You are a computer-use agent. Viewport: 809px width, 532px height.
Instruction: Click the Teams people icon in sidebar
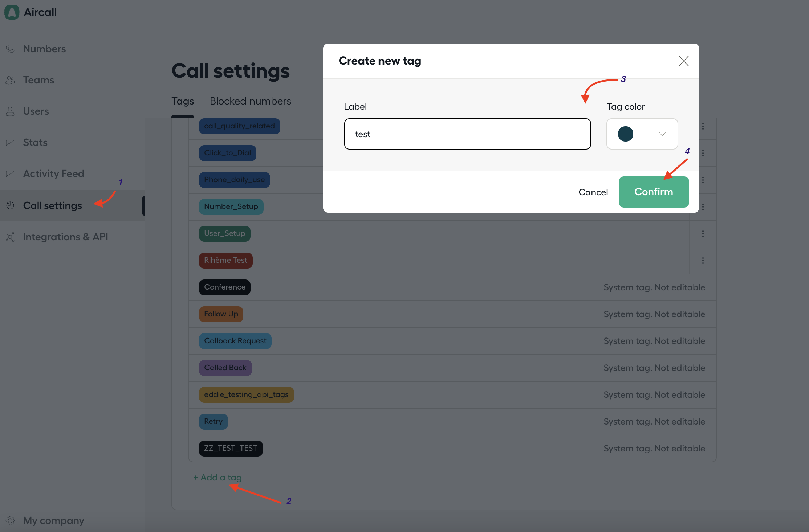(10, 80)
